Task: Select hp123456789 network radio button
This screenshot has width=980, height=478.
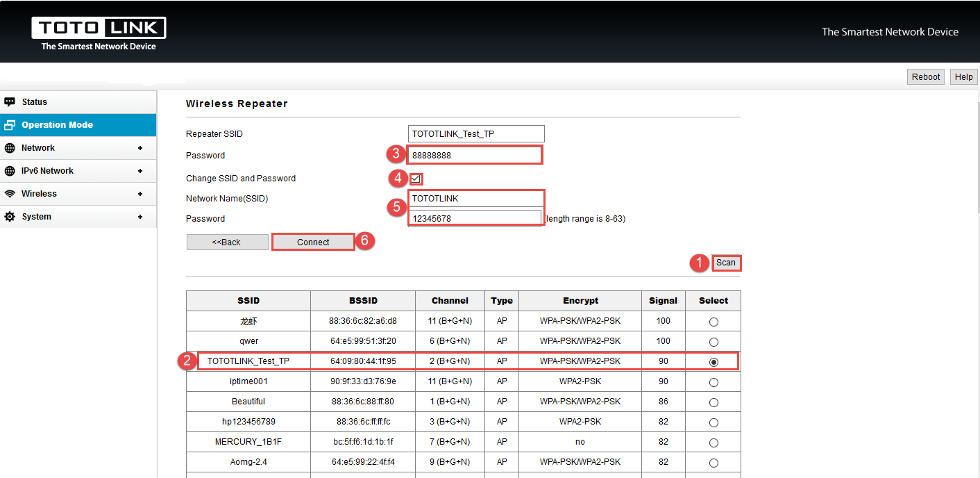Action: click(x=713, y=422)
